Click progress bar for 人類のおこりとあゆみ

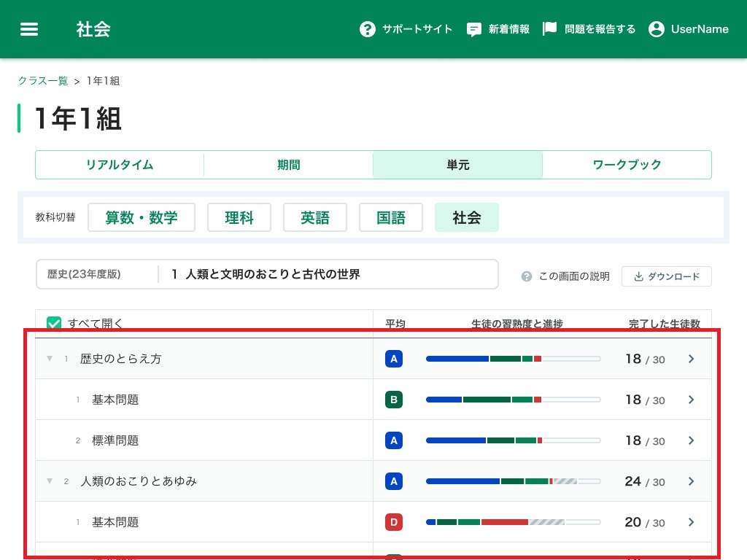click(x=513, y=481)
